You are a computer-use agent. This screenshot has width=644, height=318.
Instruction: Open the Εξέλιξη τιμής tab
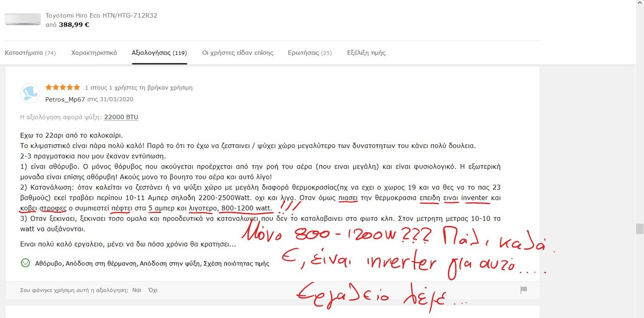(366, 53)
